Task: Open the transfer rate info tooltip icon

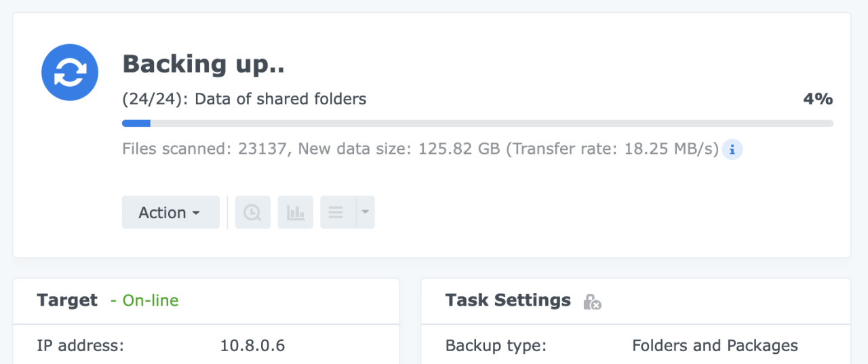Action: (x=732, y=149)
